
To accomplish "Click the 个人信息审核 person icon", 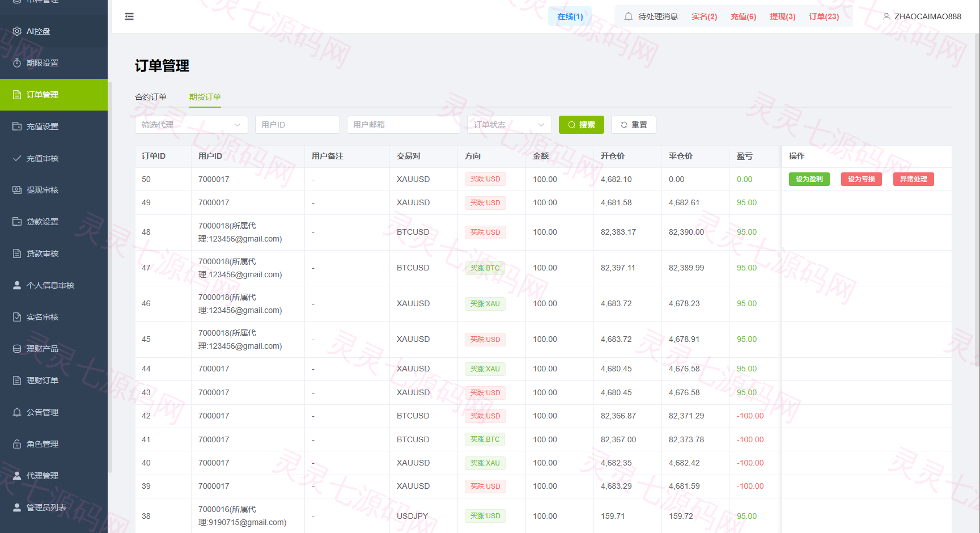I will [17, 285].
